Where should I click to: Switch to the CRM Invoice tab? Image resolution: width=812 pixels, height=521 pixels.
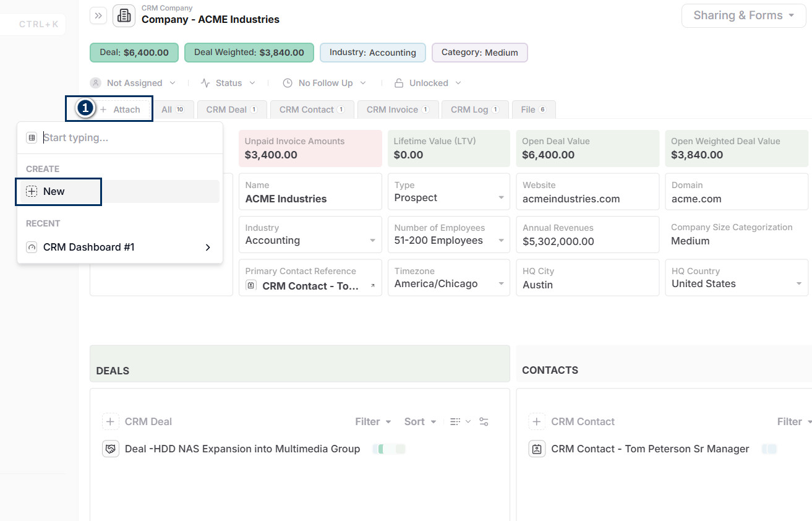point(398,110)
